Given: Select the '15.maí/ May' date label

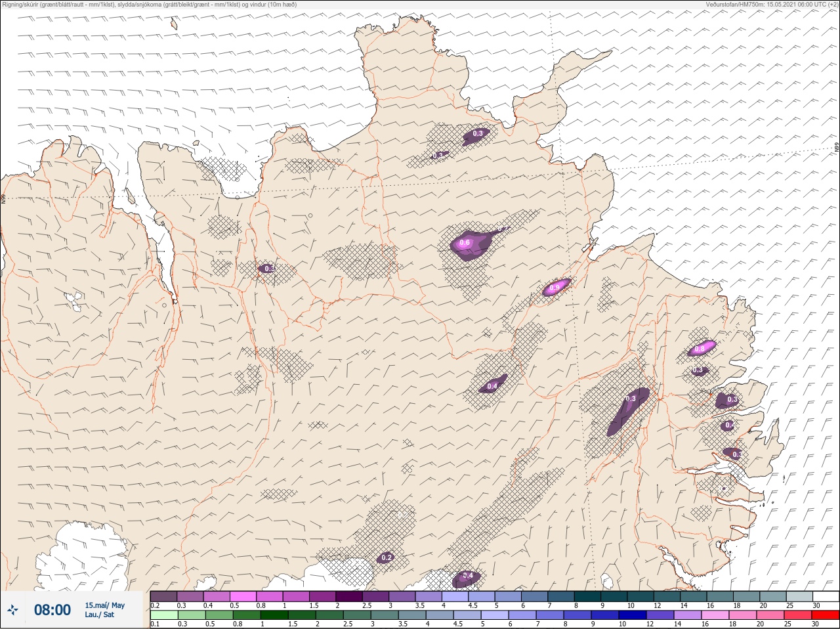Looking at the screenshot, I should 104,605.
